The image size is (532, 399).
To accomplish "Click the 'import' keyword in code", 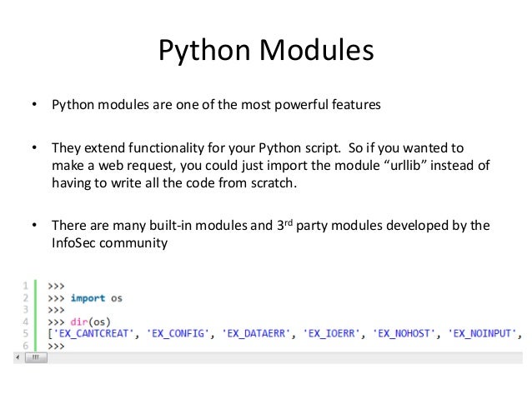I will [x=88, y=298].
